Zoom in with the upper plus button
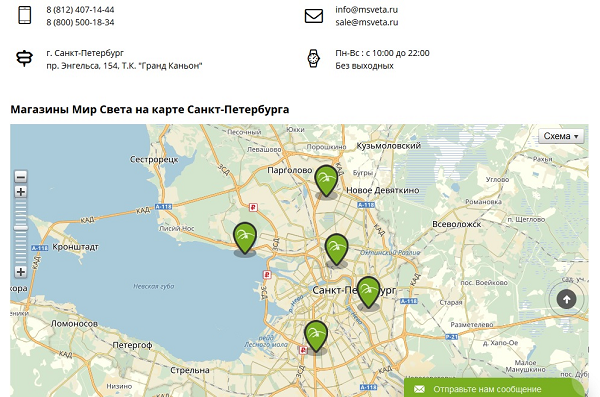 pos(21,192)
